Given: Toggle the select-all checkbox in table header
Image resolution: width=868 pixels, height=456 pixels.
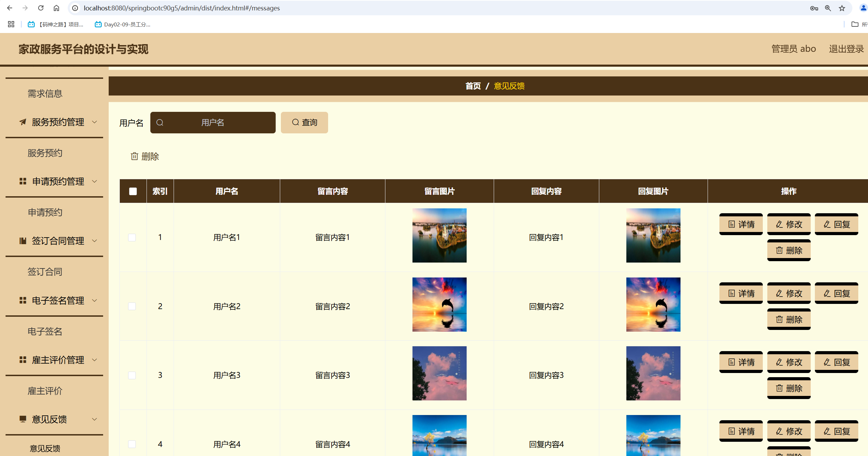Looking at the screenshot, I should click(x=133, y=191).
